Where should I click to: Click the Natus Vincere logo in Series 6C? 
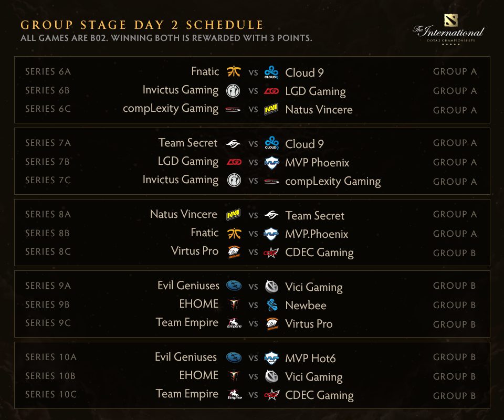point(271,109)
